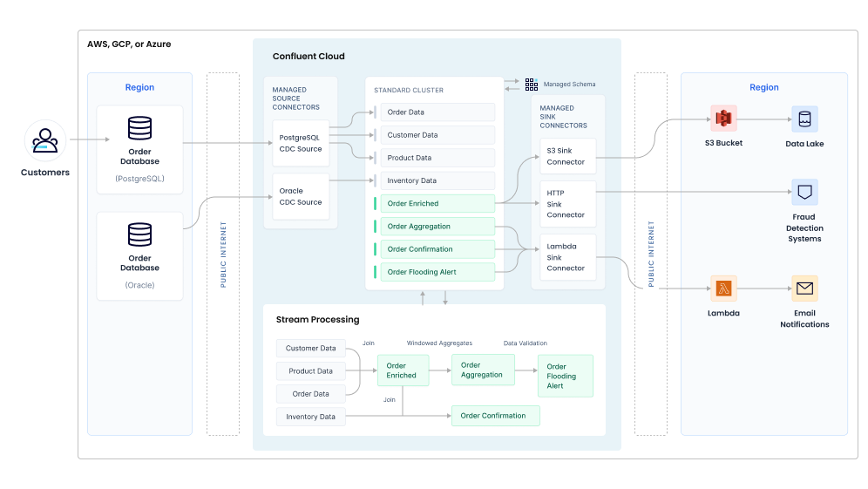Click the 'Confluent Cloud' heading
Viewport: 868px width, 489px height.
pos(309,56)
